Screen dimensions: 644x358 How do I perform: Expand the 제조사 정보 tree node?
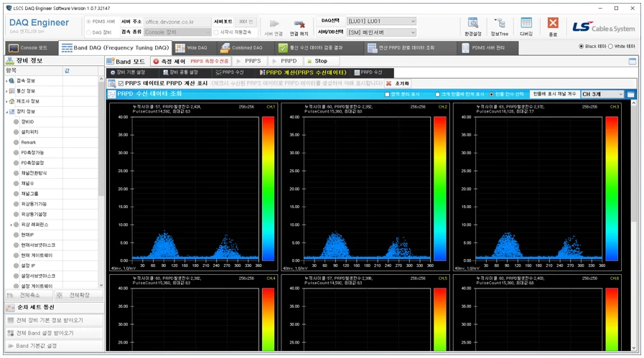pyautogui.click(x=6, y=101)
